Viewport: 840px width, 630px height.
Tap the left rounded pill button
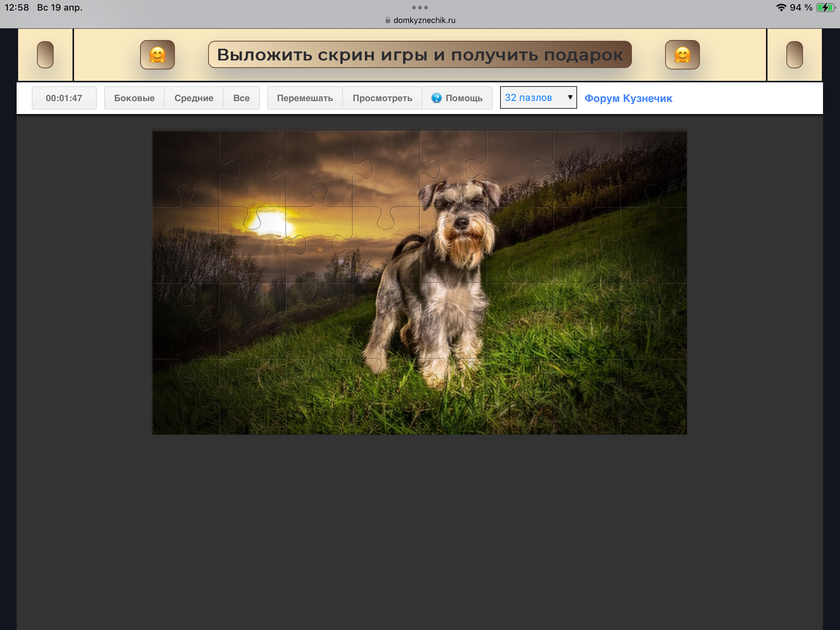(45, 55)
